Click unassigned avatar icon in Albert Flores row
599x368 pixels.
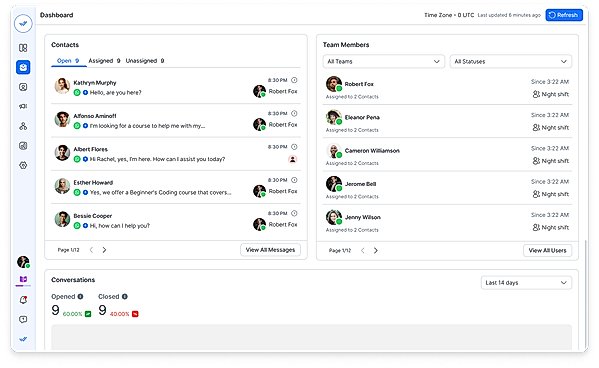[x=293, y=159]
